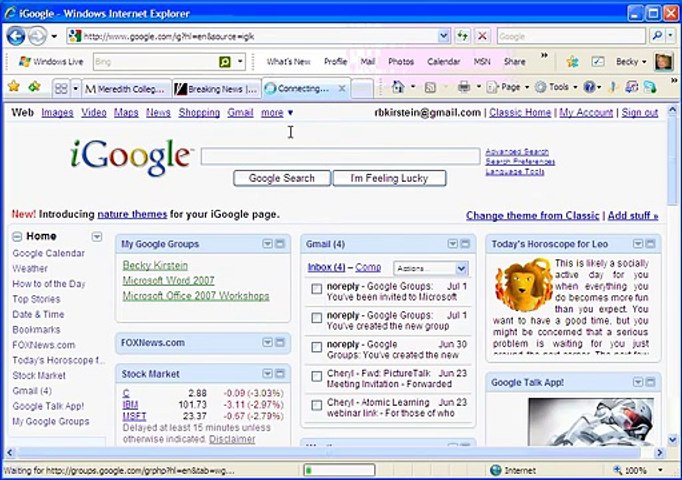
Task: Click the Add to Favorites icon
Action: 34,87
